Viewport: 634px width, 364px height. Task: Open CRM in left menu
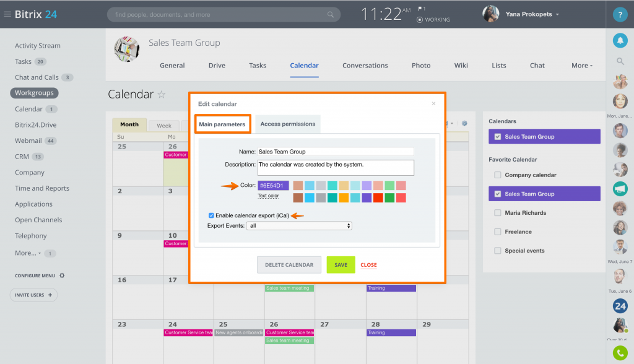(x=22, y=157)
